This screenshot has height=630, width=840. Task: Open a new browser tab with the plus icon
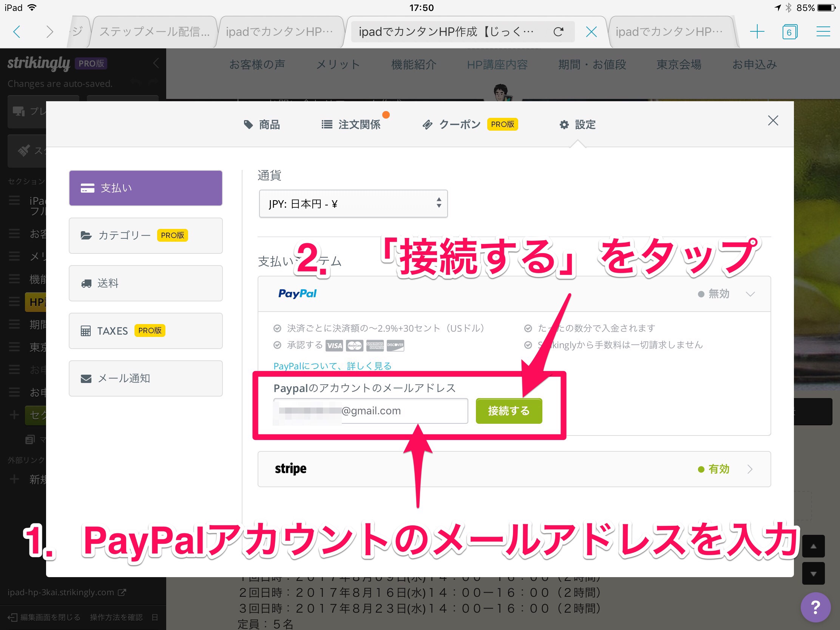[x=757, y=31]
